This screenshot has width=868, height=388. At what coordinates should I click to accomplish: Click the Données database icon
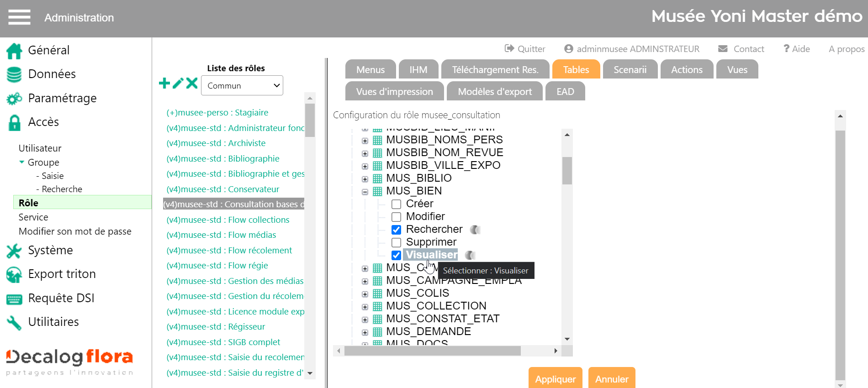click(14, 74)
